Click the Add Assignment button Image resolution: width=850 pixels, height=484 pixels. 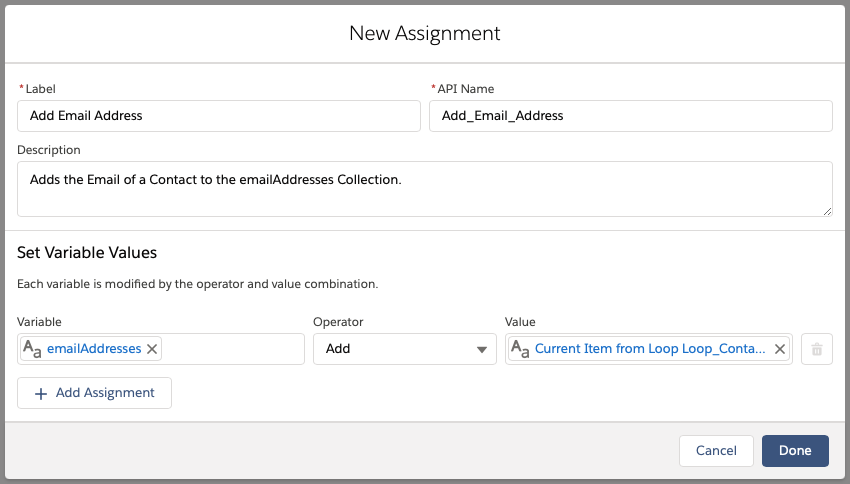(94, 393)
